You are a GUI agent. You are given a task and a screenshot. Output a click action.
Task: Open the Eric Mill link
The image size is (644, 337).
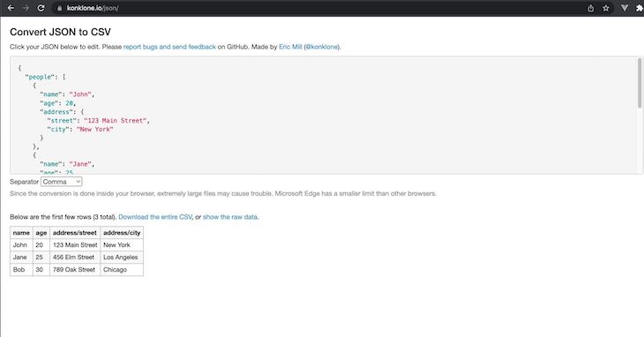[x=290, y=47]
